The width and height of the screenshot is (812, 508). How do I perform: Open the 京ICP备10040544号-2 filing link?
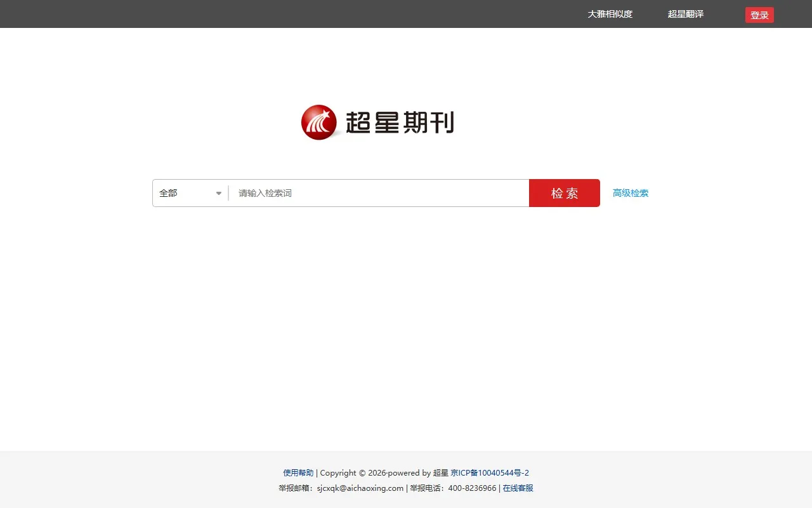[x=489, y=472]
